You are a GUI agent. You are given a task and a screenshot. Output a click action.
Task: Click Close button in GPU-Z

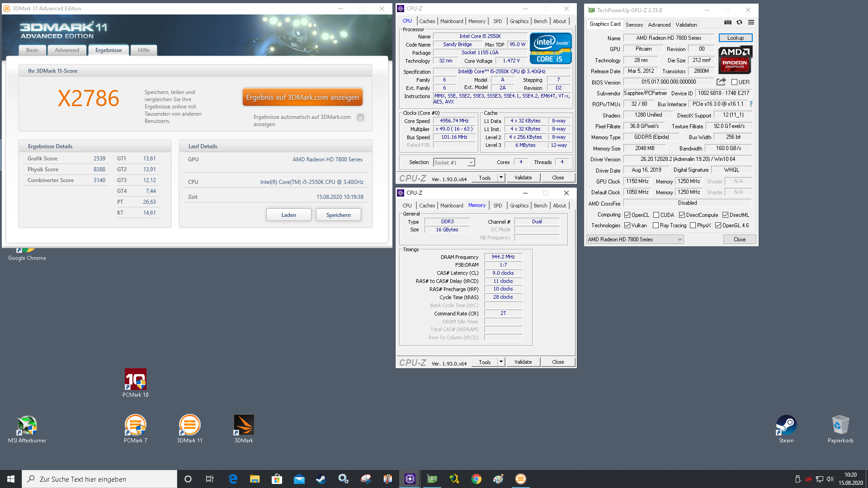[x=740, y=239]
